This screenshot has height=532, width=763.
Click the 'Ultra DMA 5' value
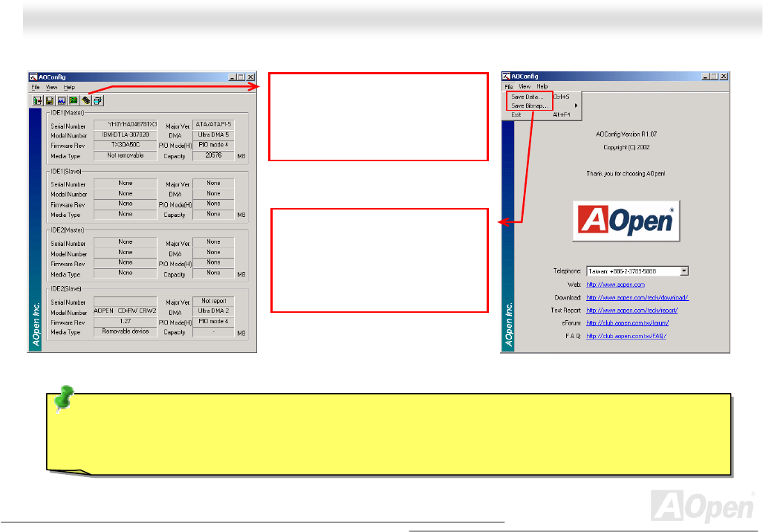(x=214, y=134)
